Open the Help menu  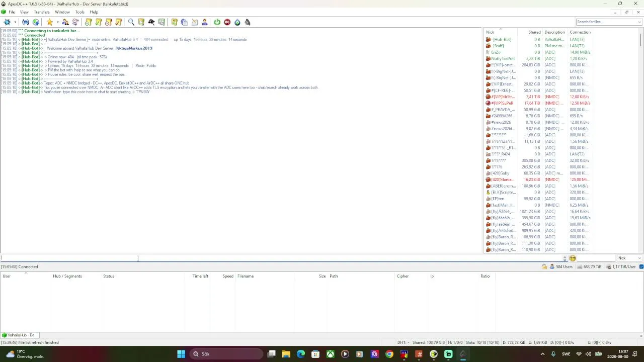click(x=94, y=12)
